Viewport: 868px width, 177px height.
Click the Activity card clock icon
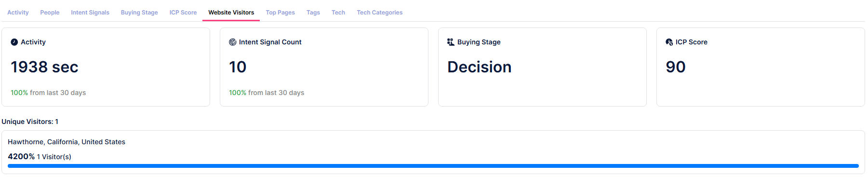coord(14,42)
